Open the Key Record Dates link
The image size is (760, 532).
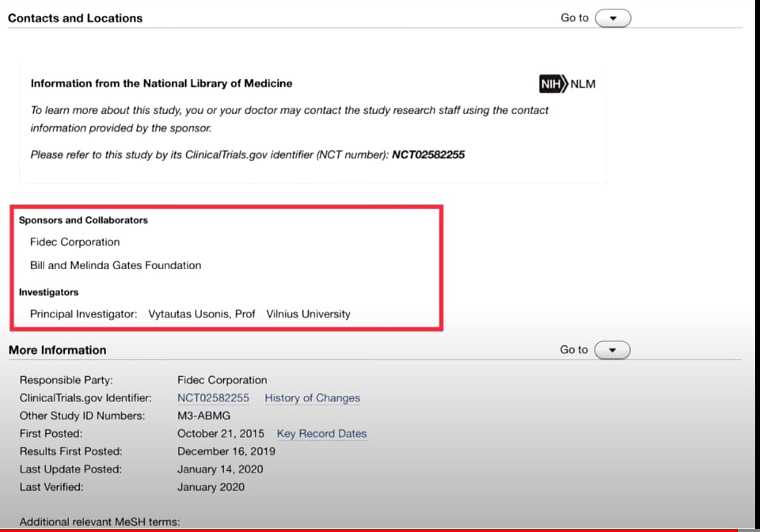[322, 433]
